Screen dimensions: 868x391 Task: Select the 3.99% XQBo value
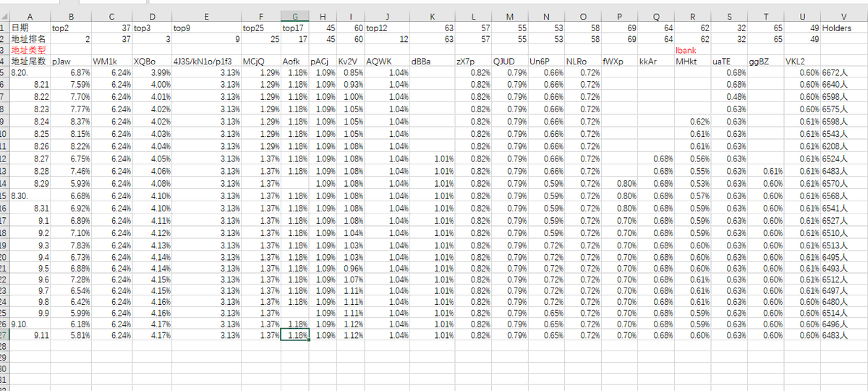click(152, 73)
